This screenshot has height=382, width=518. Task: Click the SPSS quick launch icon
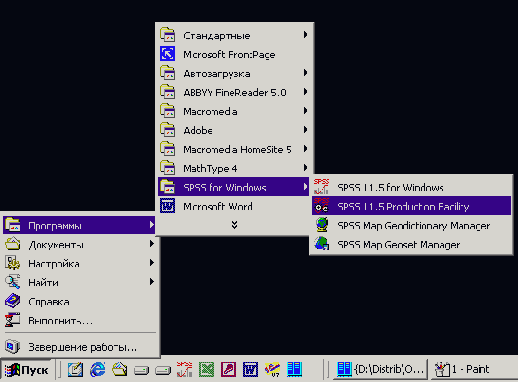tap(184, 369)
